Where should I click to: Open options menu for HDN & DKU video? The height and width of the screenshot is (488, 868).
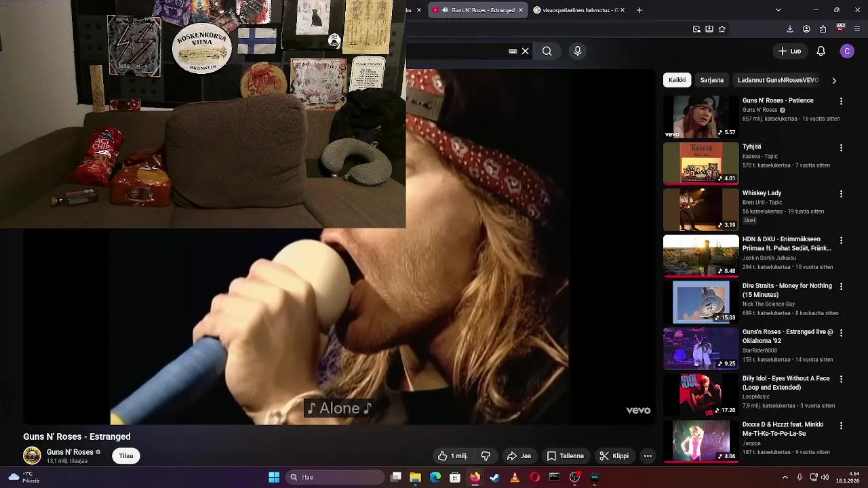click(x=841, y=240)
